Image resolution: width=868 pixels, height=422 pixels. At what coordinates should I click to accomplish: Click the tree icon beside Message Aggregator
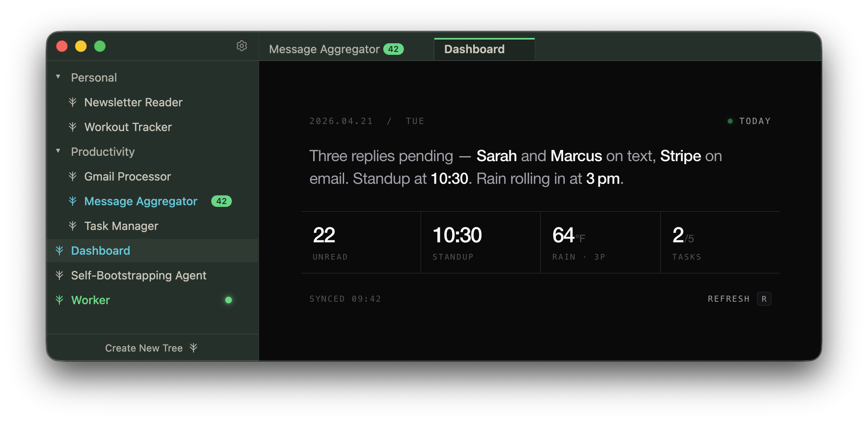(73, 201)
